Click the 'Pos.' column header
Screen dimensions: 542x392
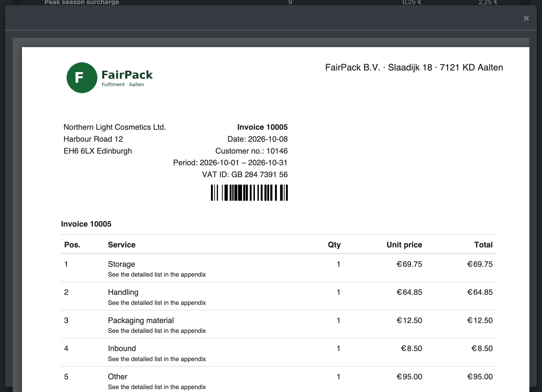(x=72, y=245)
